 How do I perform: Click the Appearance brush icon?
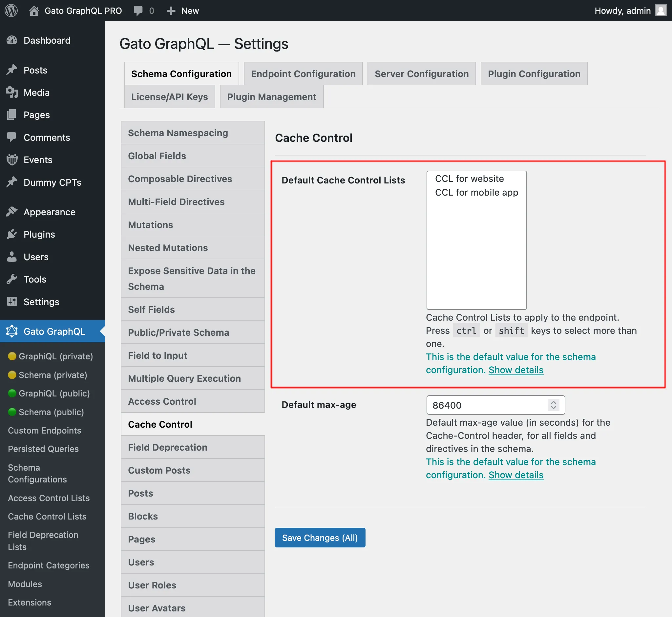coord(12,212)
